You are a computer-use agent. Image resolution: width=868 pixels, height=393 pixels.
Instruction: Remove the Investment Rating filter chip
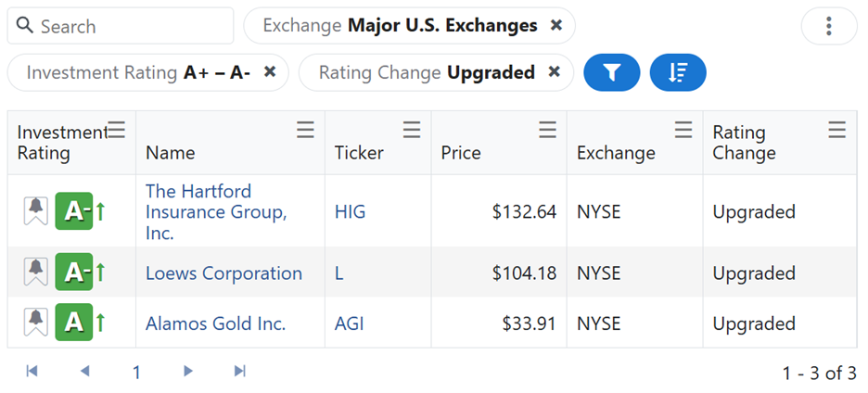[270, 72]
